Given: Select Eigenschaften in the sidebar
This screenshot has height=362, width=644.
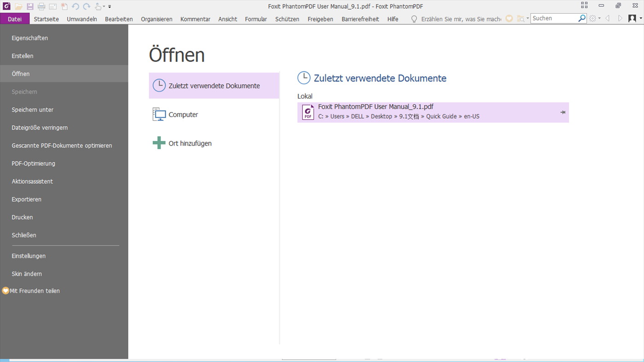Looking at the screenshot, I should click(x=64, y=38).
